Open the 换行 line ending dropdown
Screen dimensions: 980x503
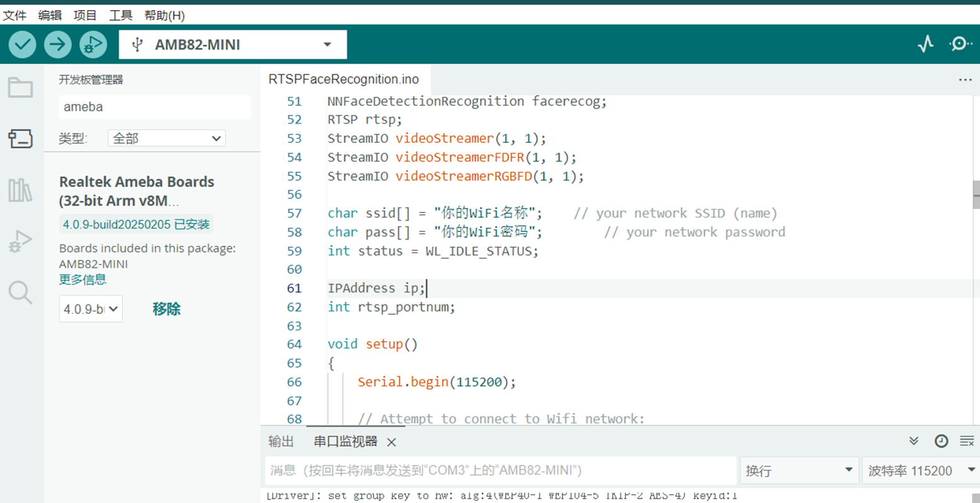pos(799,471)
